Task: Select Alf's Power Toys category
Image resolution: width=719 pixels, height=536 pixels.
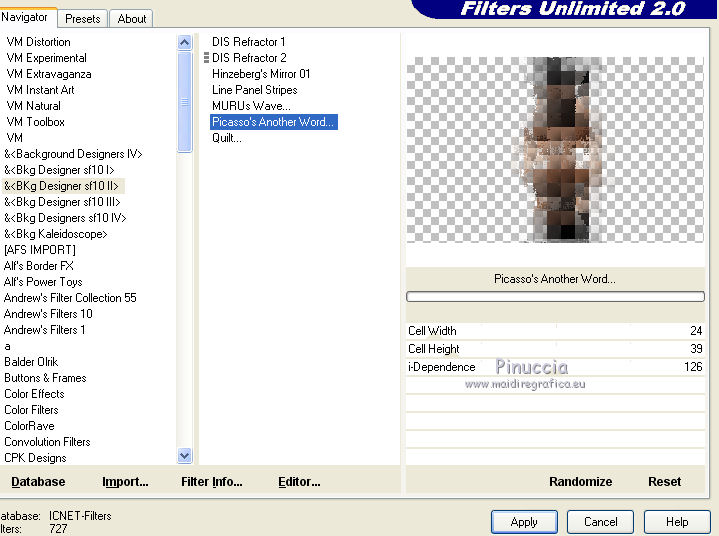Action: coord(43,282)
